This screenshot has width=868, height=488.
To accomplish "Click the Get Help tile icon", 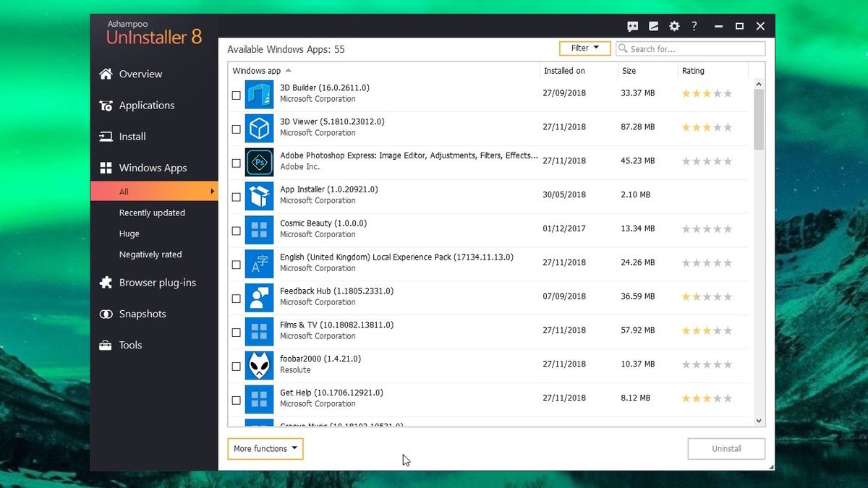I will tap(259, 400).
